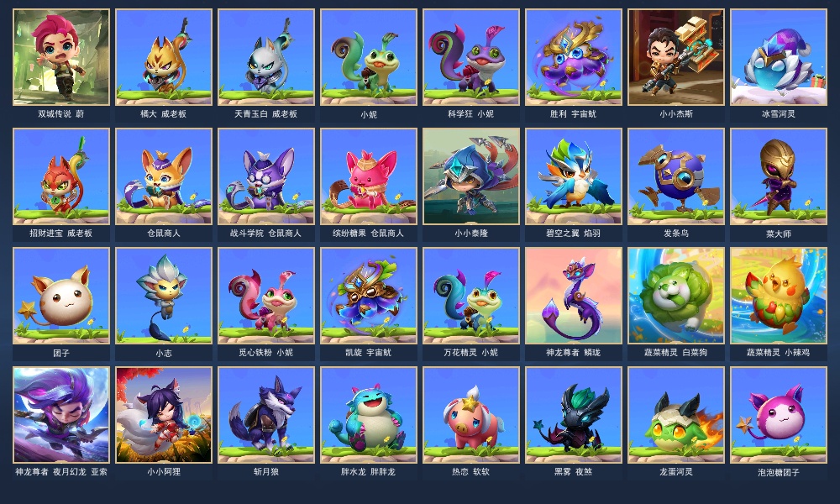
Task: Choose the 泡泡糖团子 pink blob avatar
Action: coord(779,415)
